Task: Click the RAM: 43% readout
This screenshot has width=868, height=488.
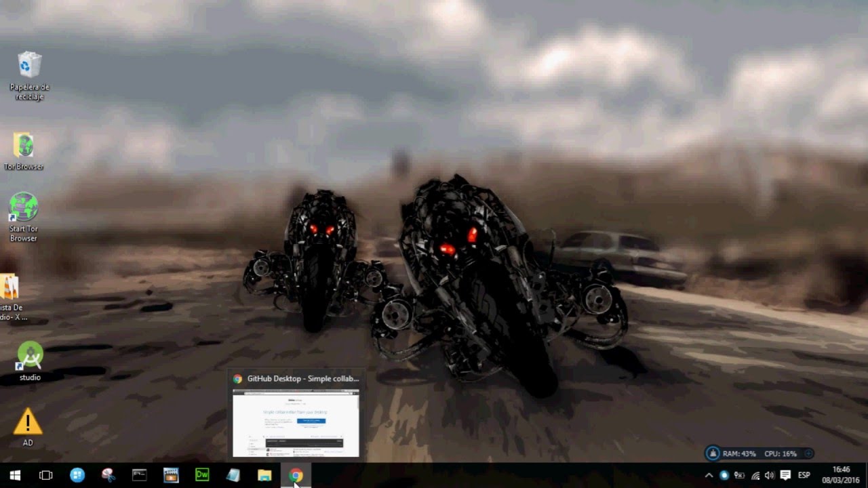Action: click(739, 453)
